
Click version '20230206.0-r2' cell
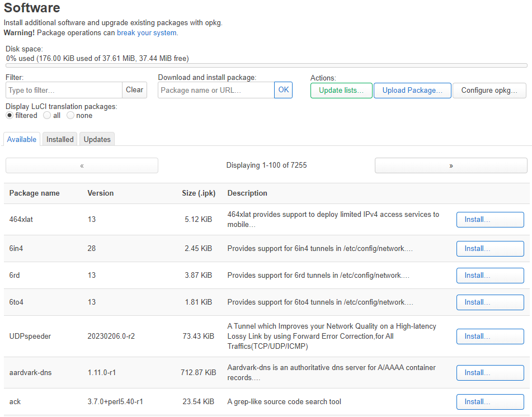[111, 337]
